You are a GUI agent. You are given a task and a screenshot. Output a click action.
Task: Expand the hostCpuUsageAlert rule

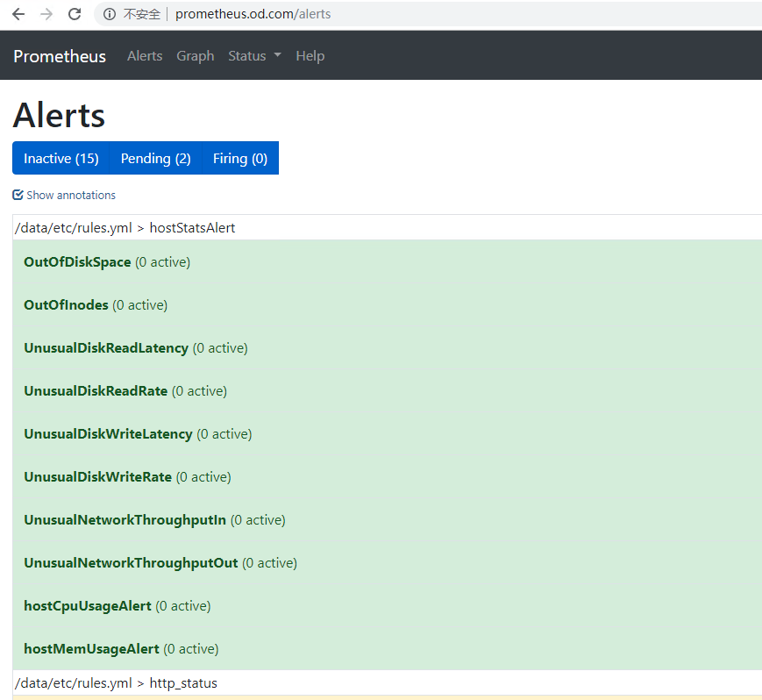point(88,606)
